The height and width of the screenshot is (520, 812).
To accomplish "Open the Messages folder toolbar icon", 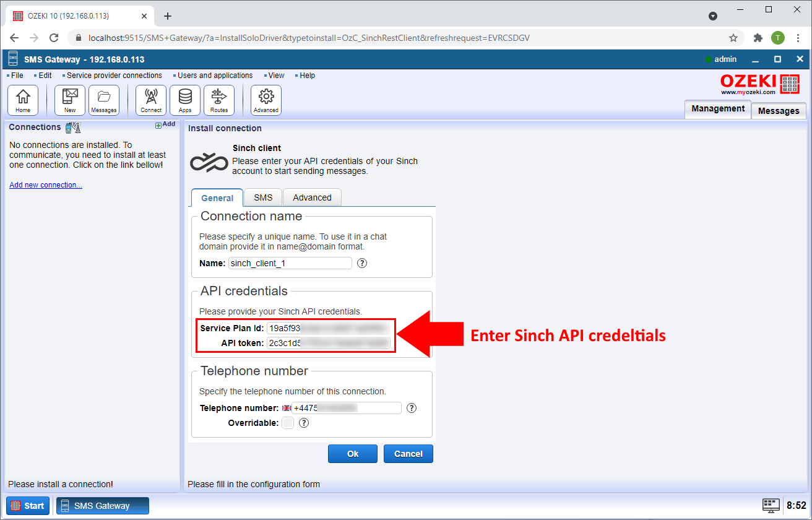I will point(104,100).
